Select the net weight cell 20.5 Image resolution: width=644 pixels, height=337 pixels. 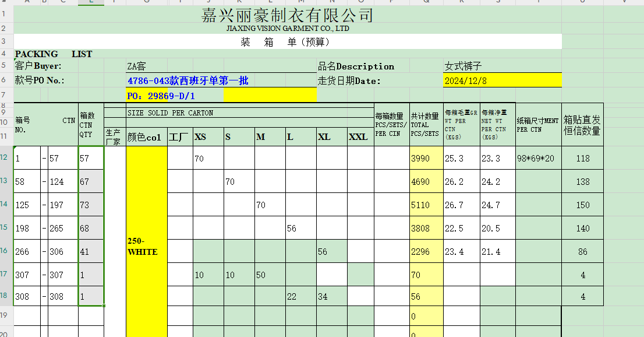497,229
